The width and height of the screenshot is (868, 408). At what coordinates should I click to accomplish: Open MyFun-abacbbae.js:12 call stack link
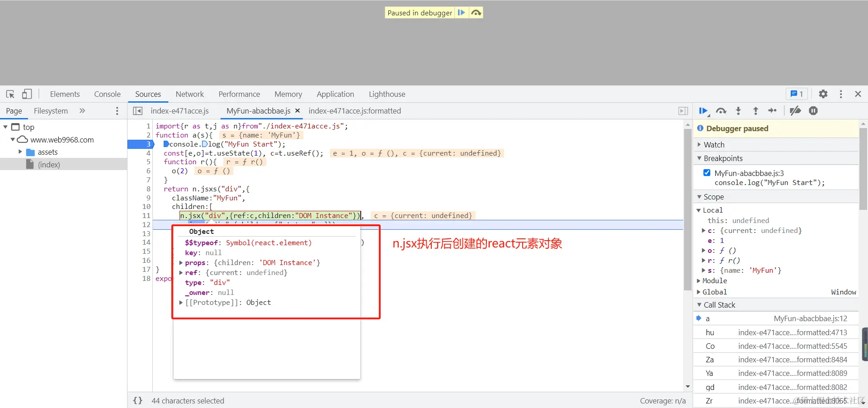point(810,318)
